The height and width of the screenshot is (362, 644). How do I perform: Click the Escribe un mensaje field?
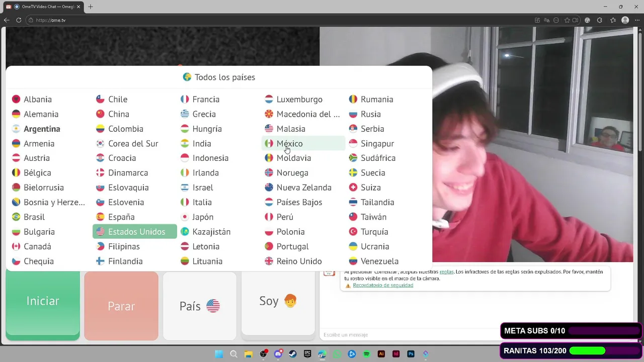[410, 334]
